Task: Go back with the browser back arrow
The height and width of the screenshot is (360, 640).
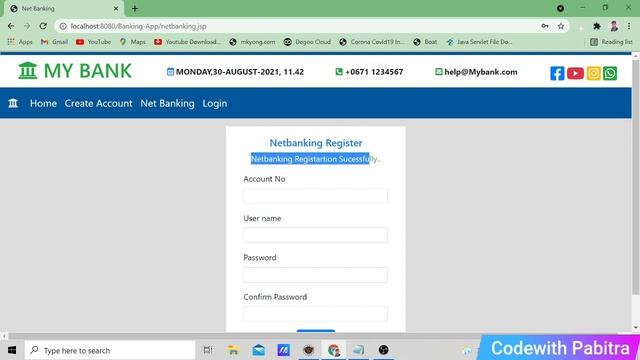Action: (x=11, y=26)
